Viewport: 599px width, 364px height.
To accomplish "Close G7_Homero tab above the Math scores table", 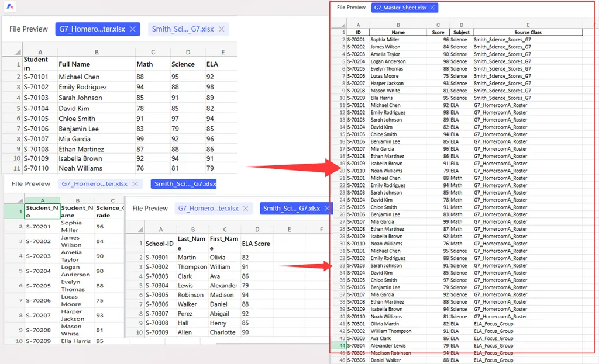I will click(132, 29).
